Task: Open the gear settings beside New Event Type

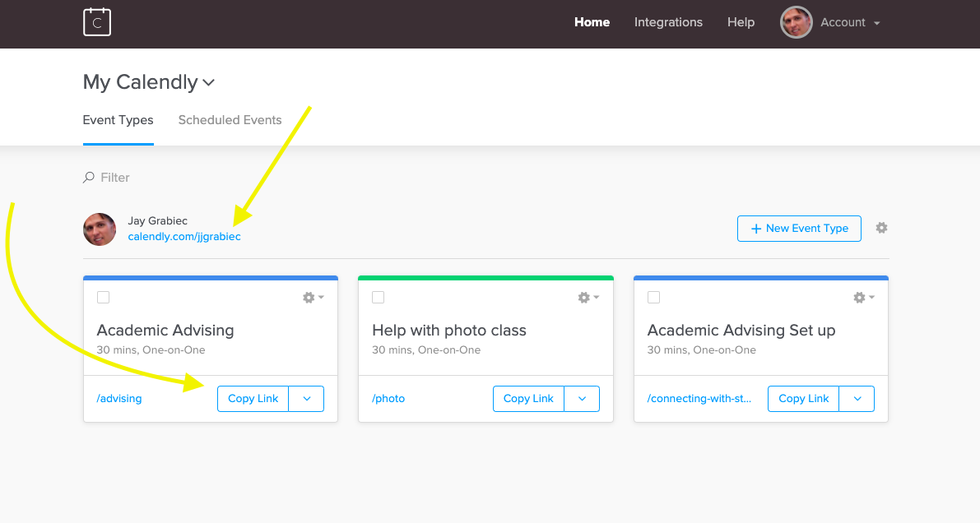Action: [x=881, y=228]
